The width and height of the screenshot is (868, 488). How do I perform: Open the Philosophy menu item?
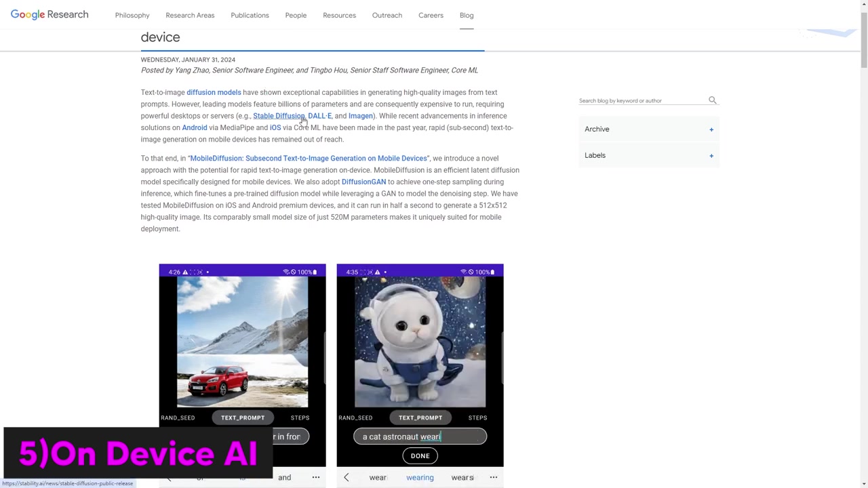[132, 15]
